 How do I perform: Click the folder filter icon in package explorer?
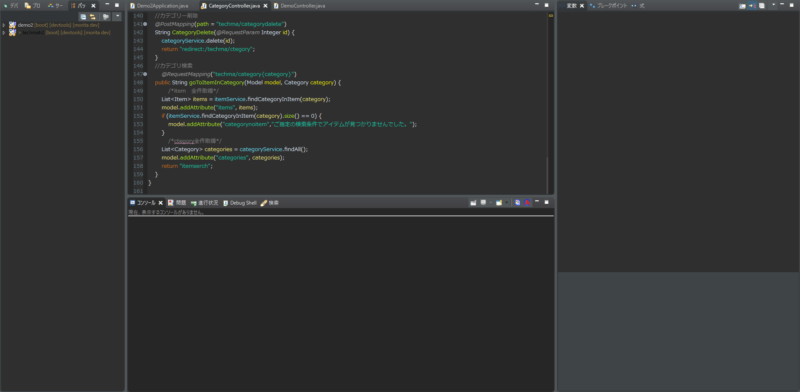[x=106, y=16]
